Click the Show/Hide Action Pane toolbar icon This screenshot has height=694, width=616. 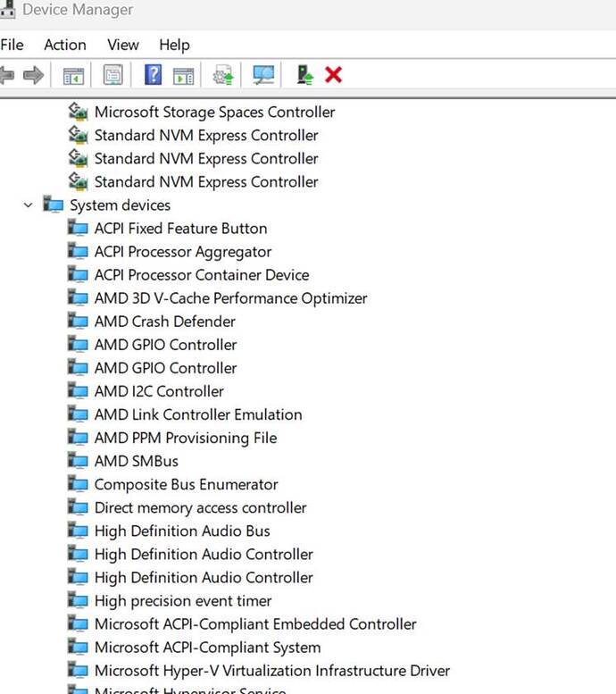[x=183, y=76]
